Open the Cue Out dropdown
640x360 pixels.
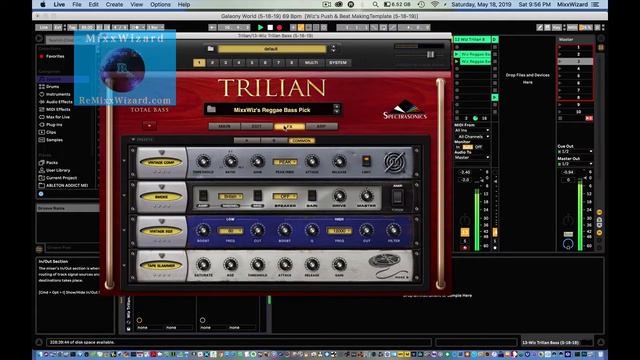(575, 151)
